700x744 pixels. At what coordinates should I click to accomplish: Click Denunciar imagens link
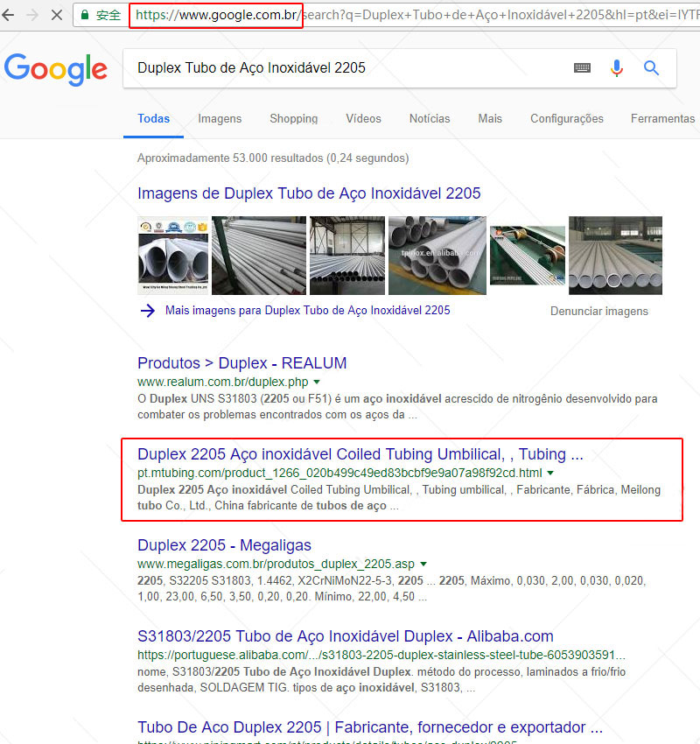pos(598,311)
